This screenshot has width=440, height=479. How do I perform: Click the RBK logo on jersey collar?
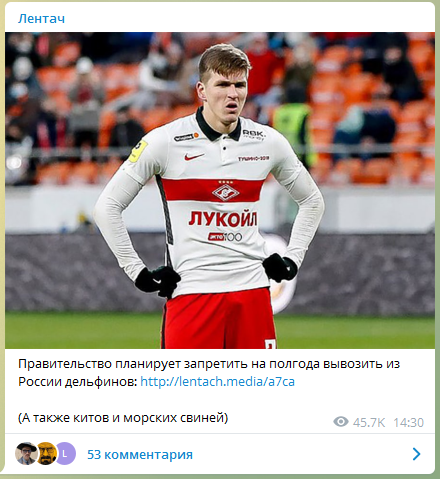coord(253,134)
